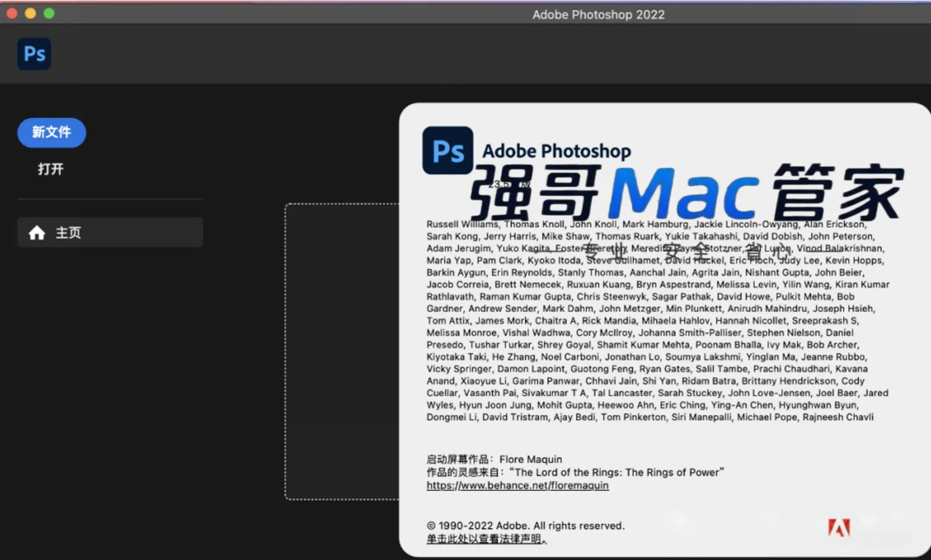Click the red Adobe logo in the about dialog

point(838,527)
